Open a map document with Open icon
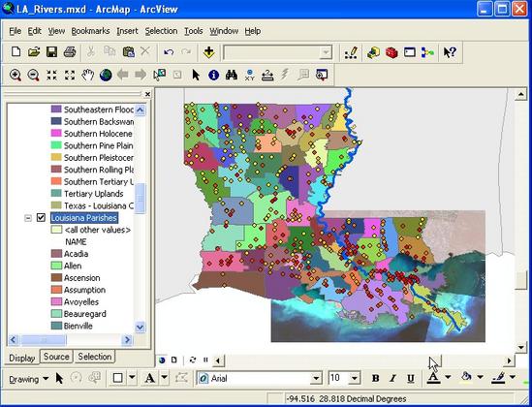 click(34, 52)
